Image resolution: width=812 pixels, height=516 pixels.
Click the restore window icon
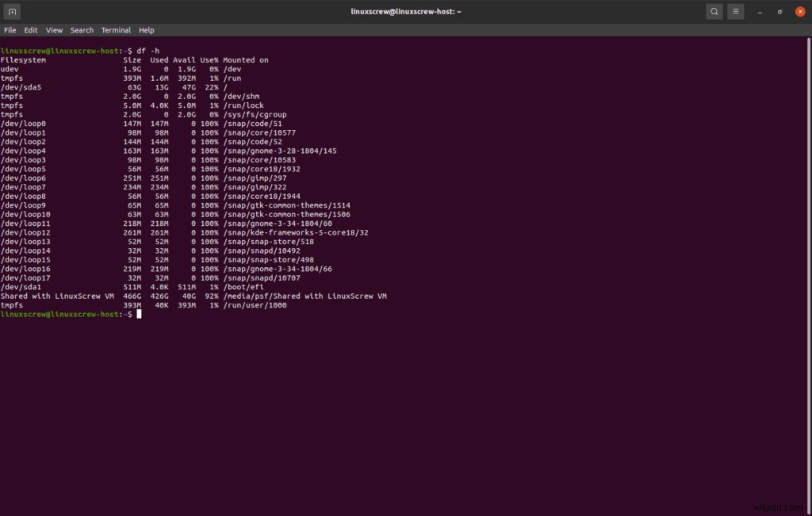coord(779,11)
